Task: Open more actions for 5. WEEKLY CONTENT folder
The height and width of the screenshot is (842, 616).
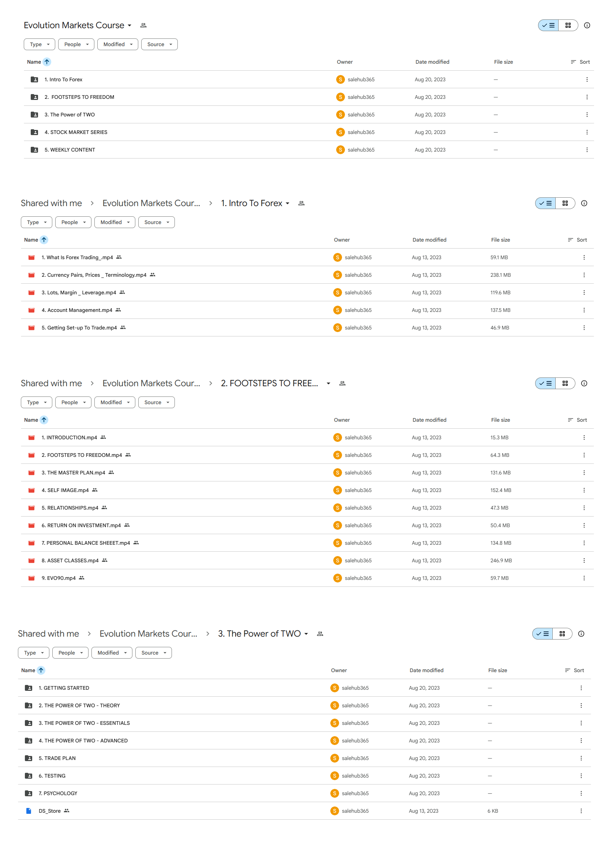Action: click(x=587, y=150)
